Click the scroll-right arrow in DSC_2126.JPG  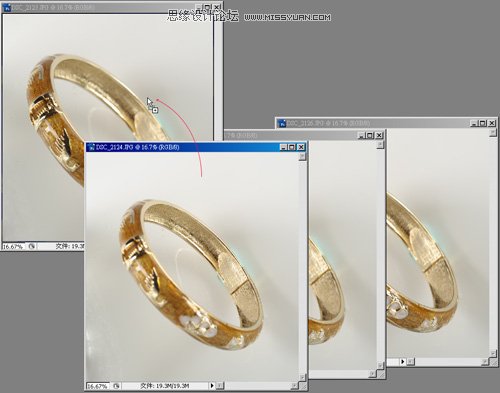click(485, 361)
